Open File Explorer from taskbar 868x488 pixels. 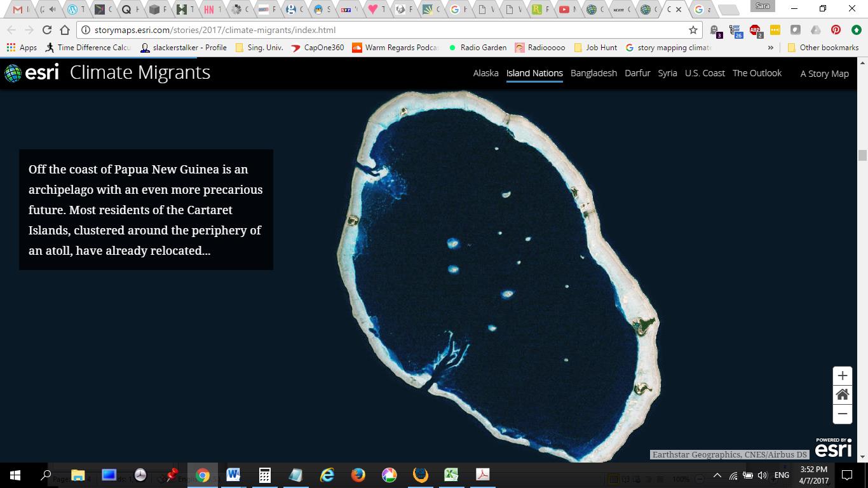pyautogui.click(x=78, y=475)
